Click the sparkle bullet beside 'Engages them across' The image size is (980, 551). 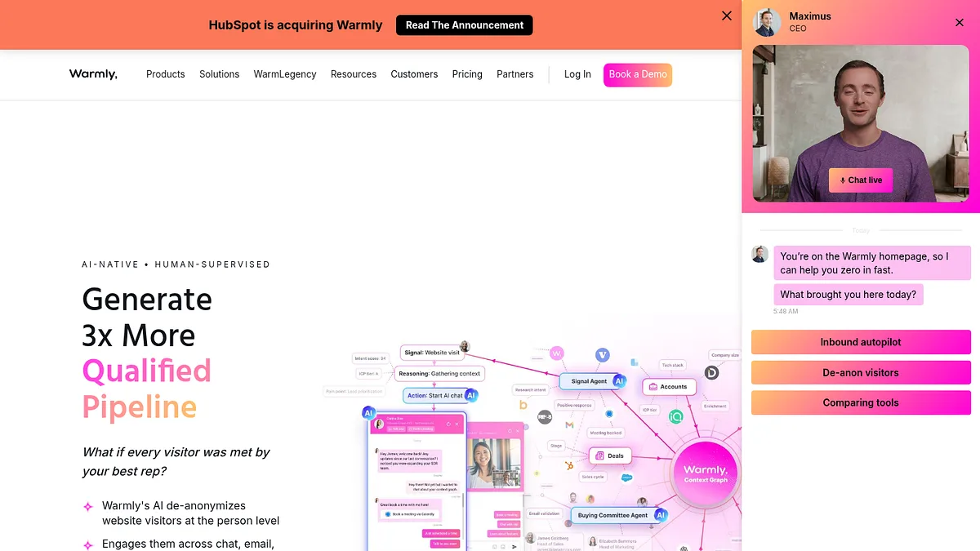tap(88, 544)
